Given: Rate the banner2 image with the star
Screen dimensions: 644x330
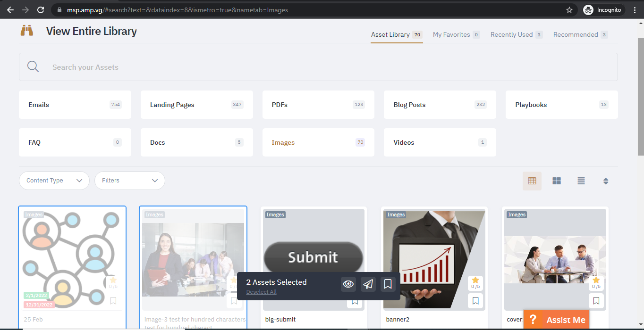Looking at the screenshot, I should (x=475, y=280).
